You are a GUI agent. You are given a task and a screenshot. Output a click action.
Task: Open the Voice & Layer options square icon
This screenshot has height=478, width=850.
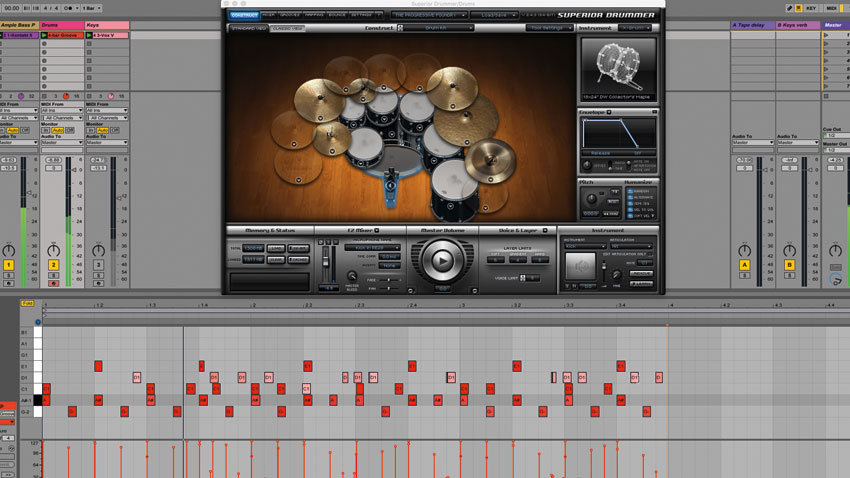[x=545, y=230]
